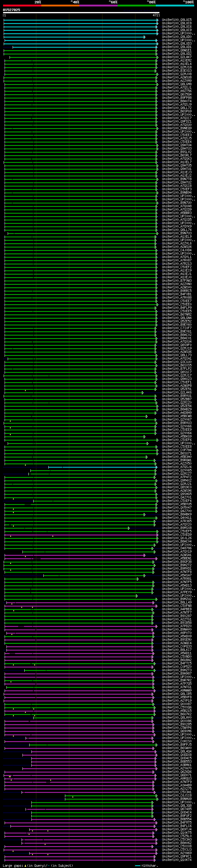
Task: Click label UniRef100_B9NHU9
Action: [x=177, y=799]
